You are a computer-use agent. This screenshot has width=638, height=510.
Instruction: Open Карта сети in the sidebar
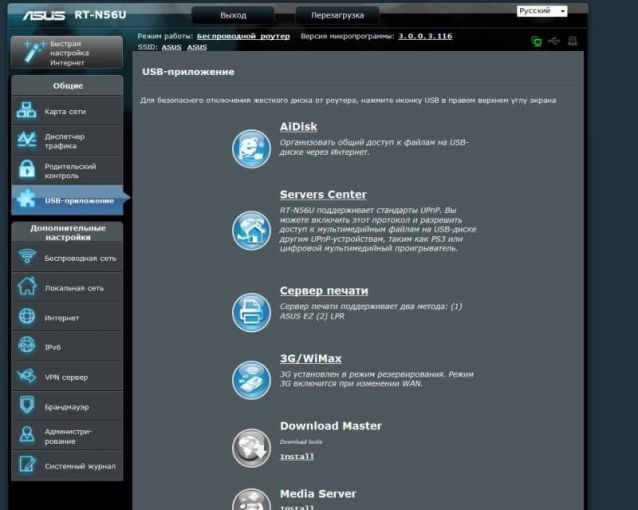click(x=66, y=111)
